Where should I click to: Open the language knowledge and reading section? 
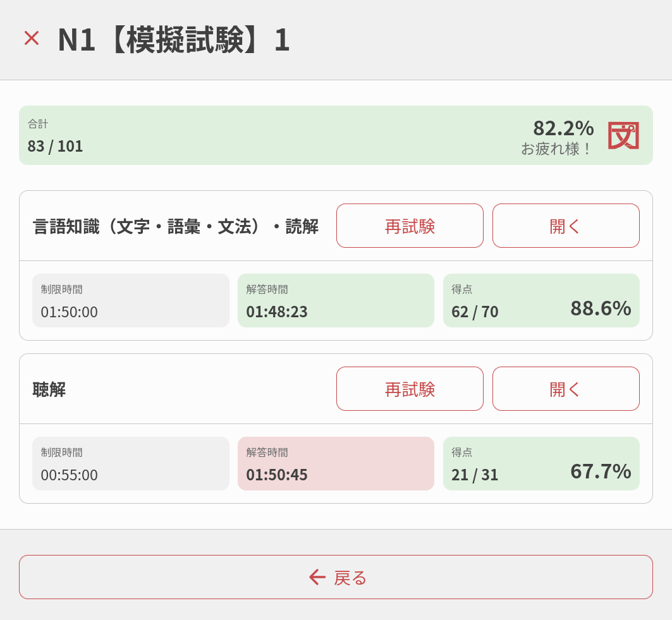tap(566, 226)
